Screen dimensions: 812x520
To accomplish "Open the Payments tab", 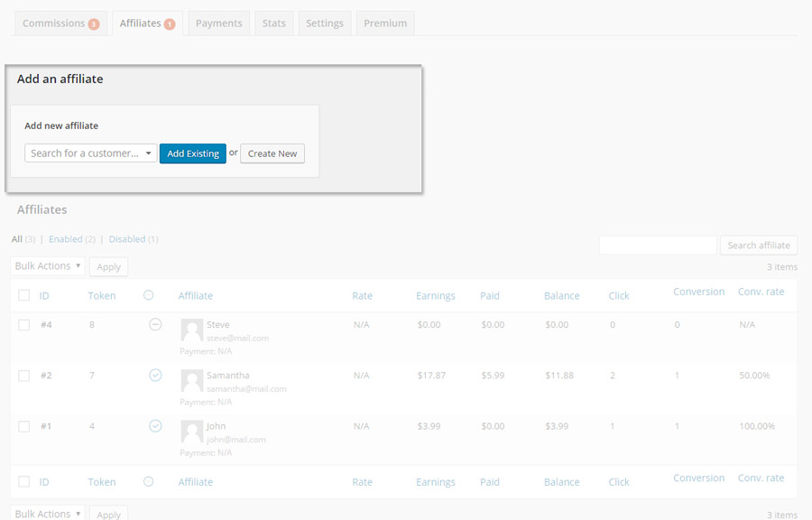I will (218, 23).
